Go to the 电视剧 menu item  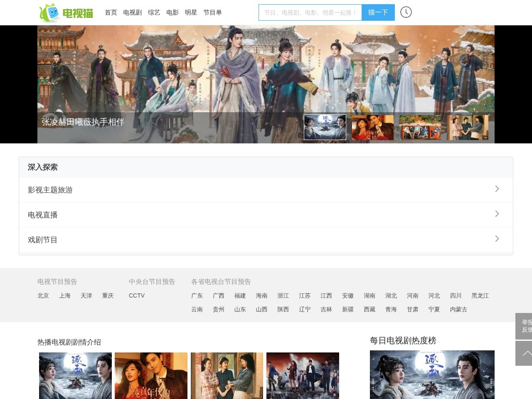click(x=132, y=12)
